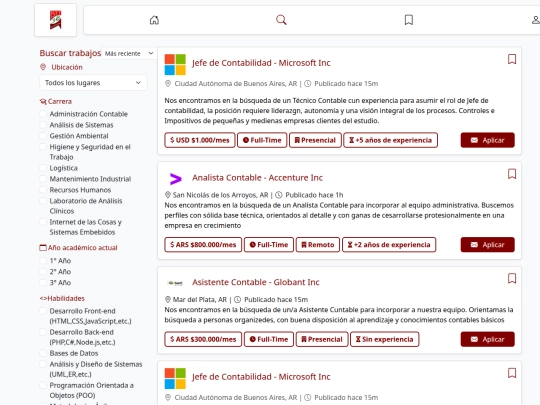
Task: Bookmark the Analista Contable Accenture job
Action: click(512, 174)
